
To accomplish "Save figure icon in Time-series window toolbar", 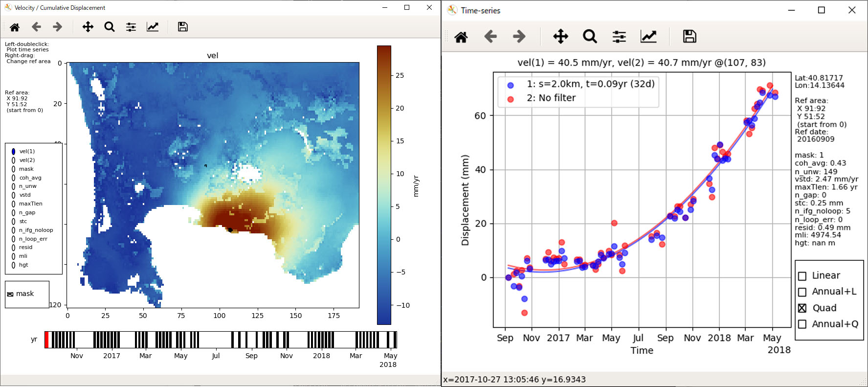I will coord(690,37).
